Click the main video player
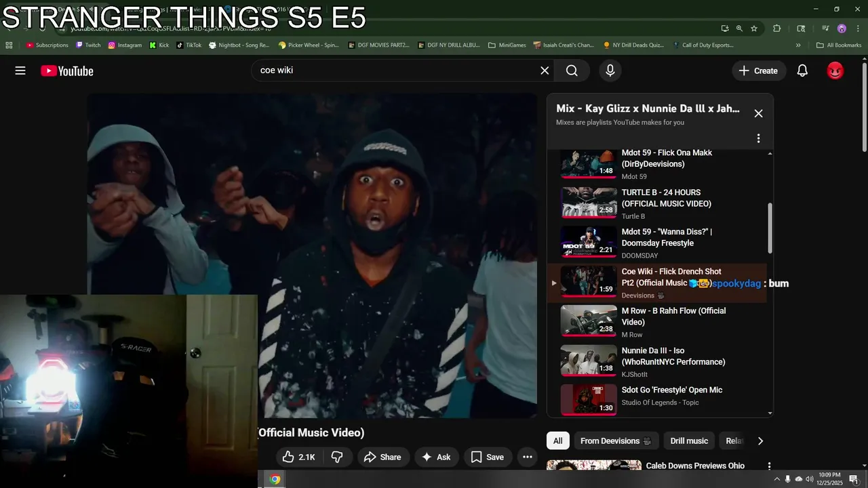This screenshot has width=868, height=488. click(312, 256)
